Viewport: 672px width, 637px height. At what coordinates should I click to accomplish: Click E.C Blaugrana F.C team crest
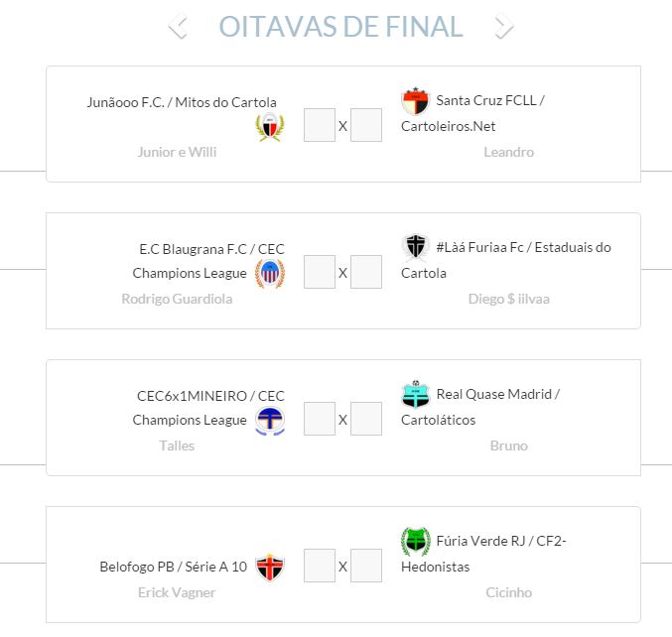269,273
